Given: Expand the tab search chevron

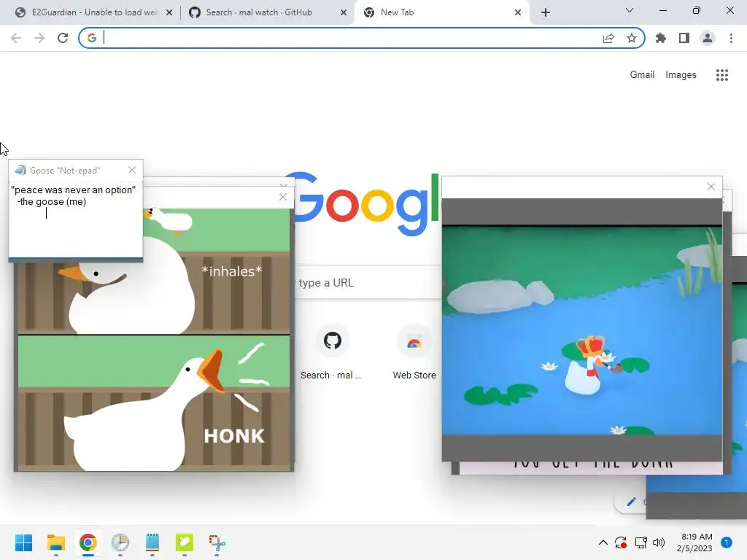Looking at the screenshot, I should [630, 10].
